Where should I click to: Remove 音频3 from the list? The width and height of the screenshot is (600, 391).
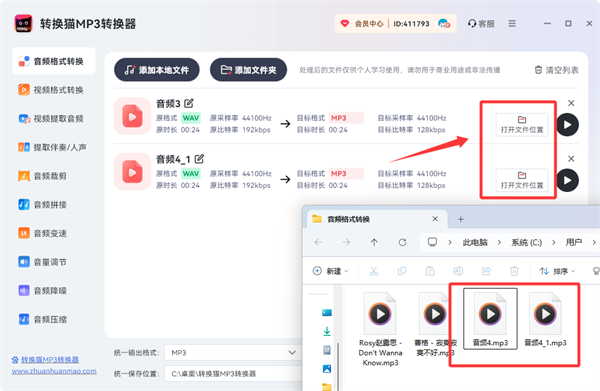pyautogui.click(x=571, y=103)
